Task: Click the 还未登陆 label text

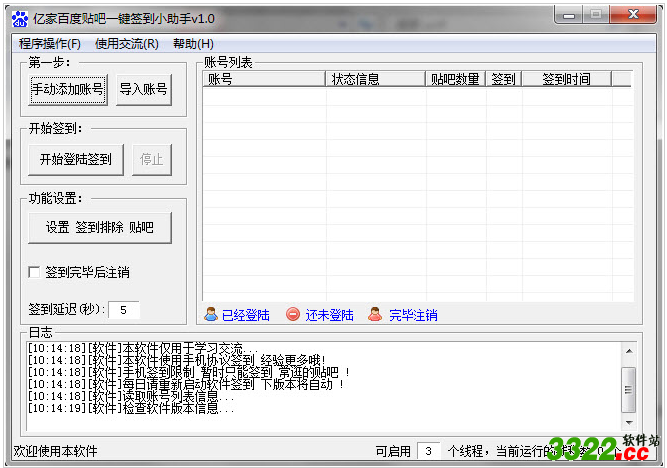Action: [x=329, y=315]
